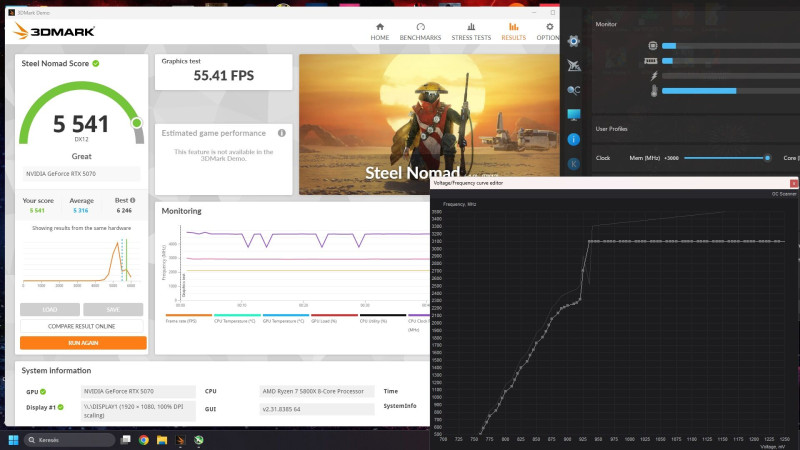Click the flat curve line in frequency editor
The width and height of the screenshot is (800, 450).
pyautogui.click(x=686, y=241)
